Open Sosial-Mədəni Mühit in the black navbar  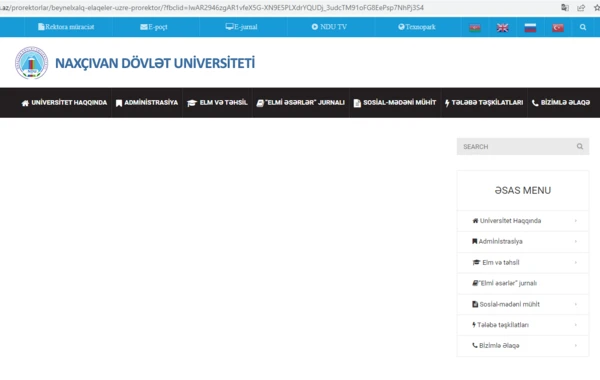pos(395,103)
